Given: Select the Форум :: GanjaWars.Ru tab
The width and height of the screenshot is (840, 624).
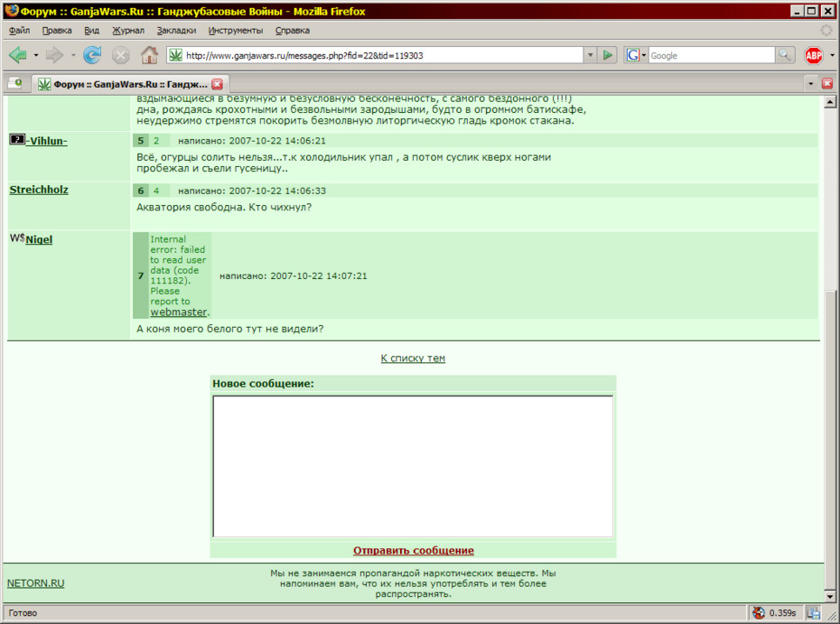Looking at the screenshot, I should pos(130,84).
